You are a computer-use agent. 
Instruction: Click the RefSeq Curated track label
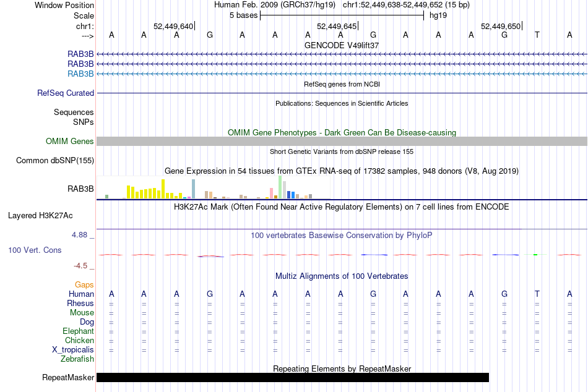coord(65,93)
